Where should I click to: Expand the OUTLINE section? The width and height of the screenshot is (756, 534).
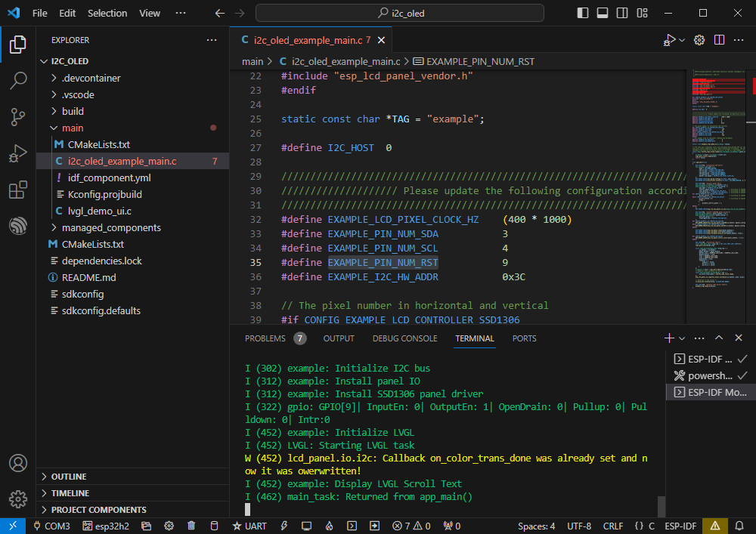tap(132, 476)
